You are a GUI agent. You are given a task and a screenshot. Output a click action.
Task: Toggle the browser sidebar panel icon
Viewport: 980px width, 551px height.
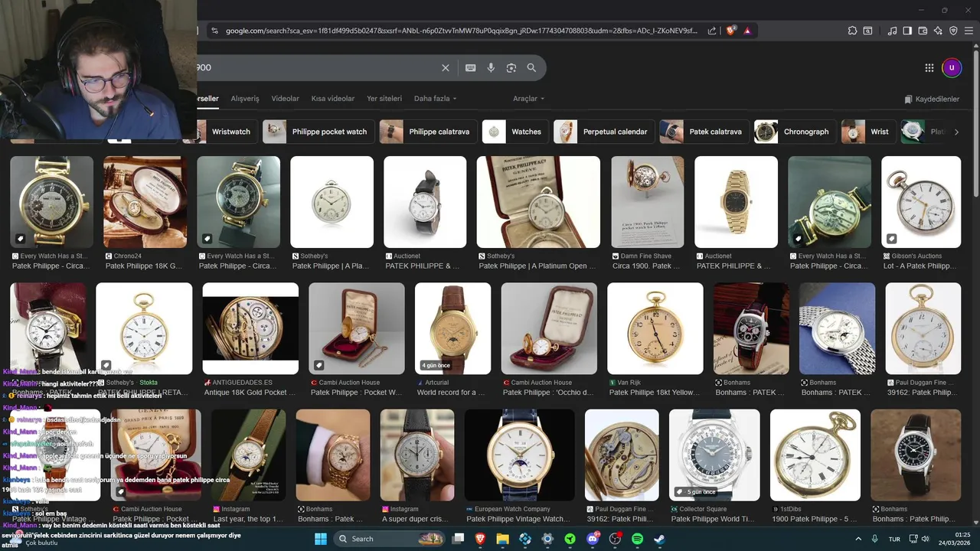pyautogui.click(x=907, y=31)
